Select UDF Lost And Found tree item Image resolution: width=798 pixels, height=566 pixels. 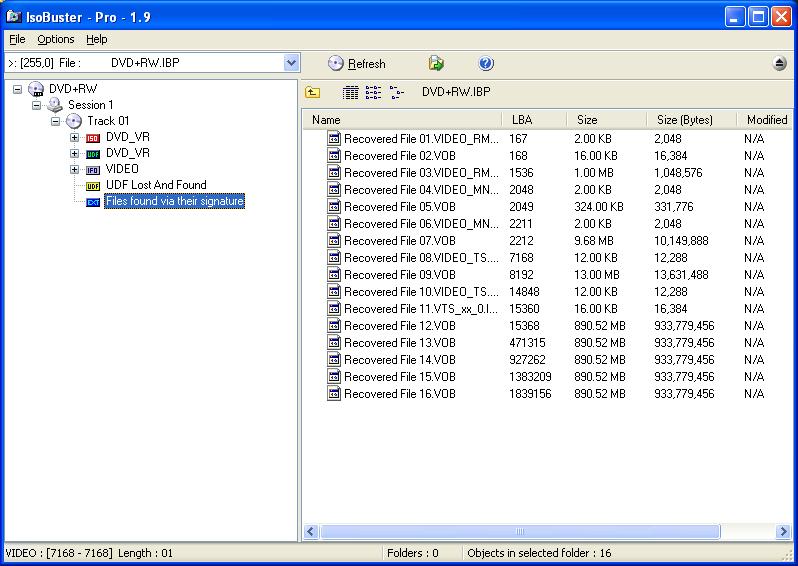(x=156, y=185)
